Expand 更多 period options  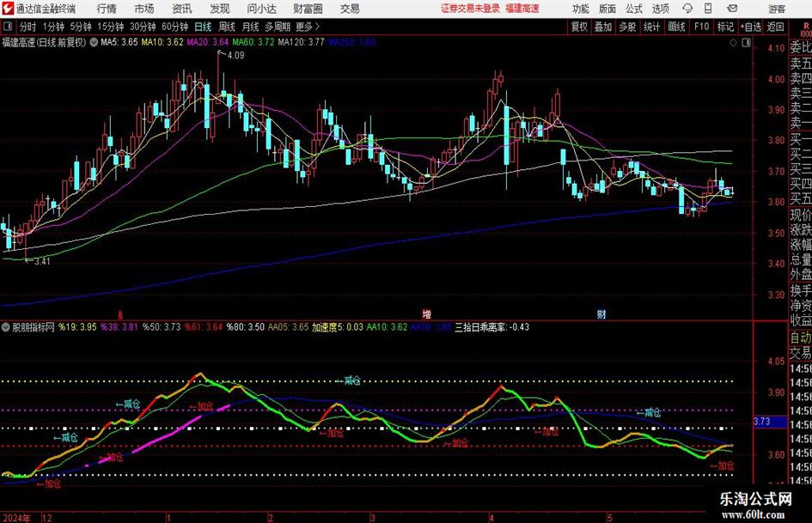[308, 27]
